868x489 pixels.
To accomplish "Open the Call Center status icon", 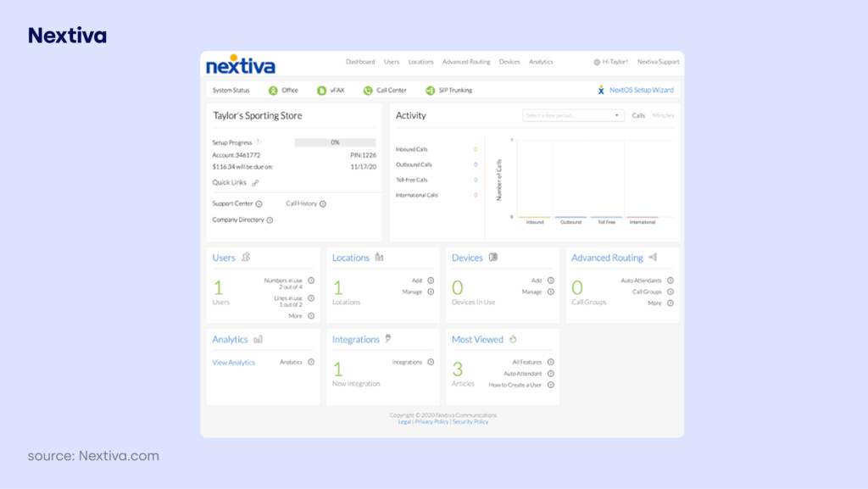I will coord(368,90).
